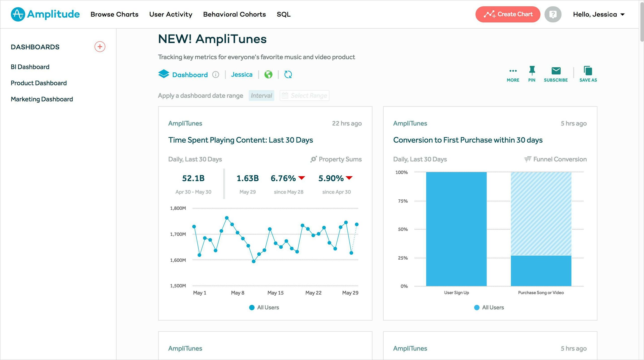
Task: Click the info icon beside Dashboard
Action: pyautogui.click(x=216, y=75)
